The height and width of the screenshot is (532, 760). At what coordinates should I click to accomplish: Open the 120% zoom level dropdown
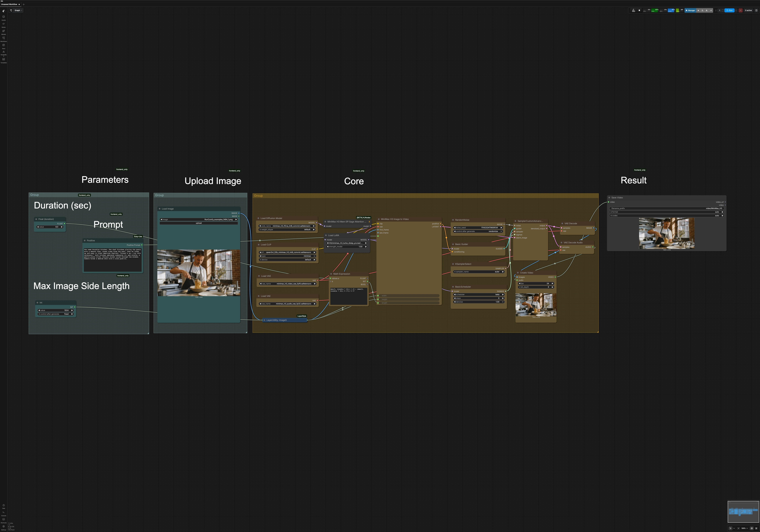(744, 528)
